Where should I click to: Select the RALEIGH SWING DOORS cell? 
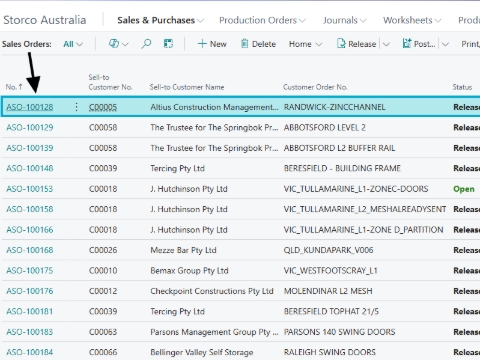coord(330,352)
